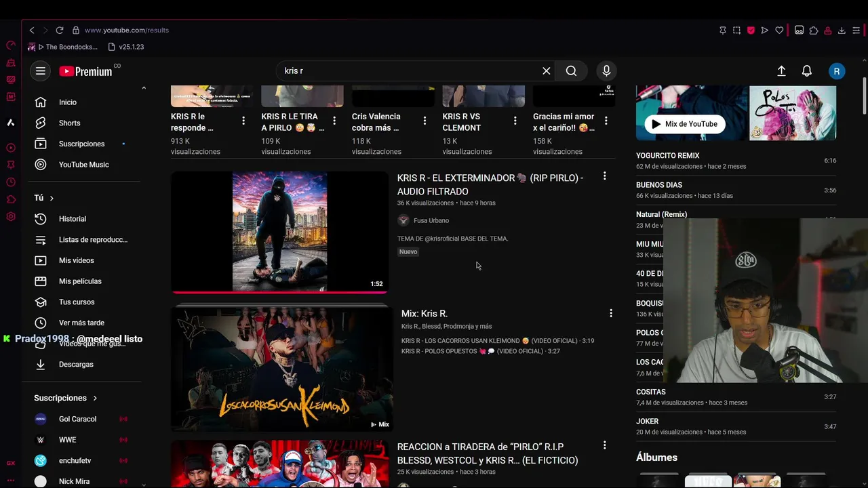868x488 pixels.
Task: Open Descargas in the sidebar
Action: pos(86,364)
